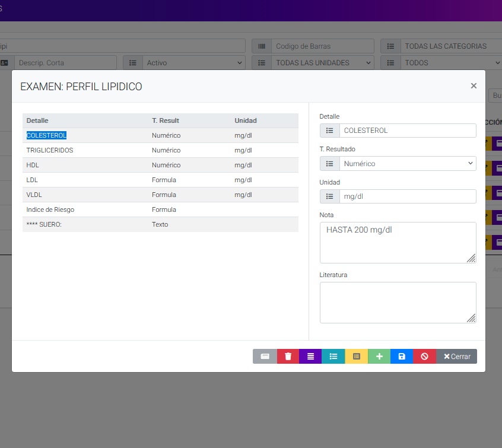Open the T. Resultado Numérico dropdown

407,164
